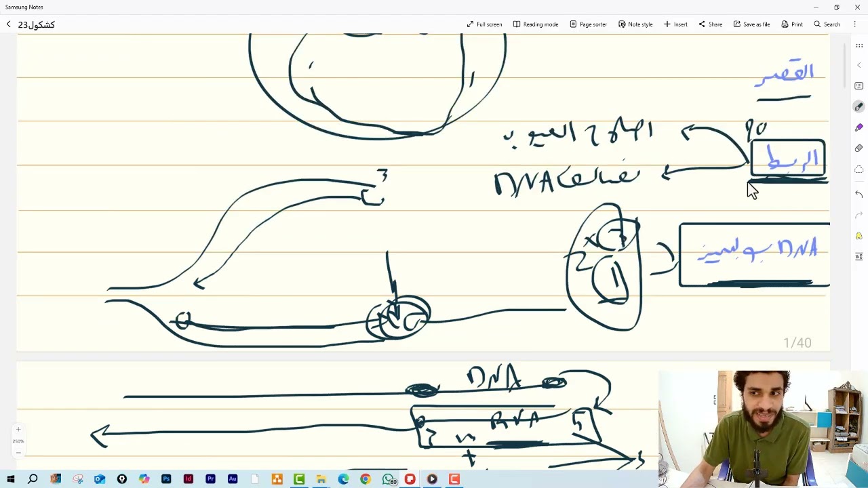The height and width of the screenshot is (488, 868).
Task: Open the drag handle dots on the tool sidebar
Action: [859, 45]
